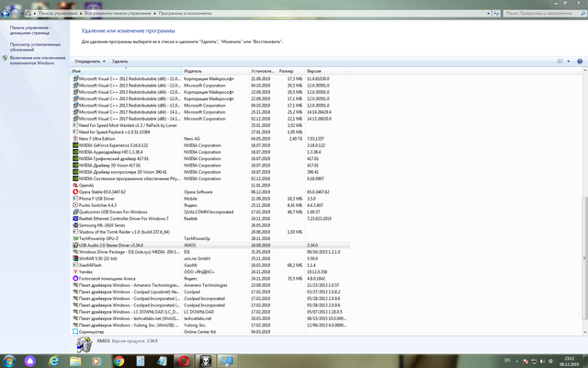Click the taskbar clock showing 23:12
Viewport: 588px width, 368px height.
click(x=570, y=362)
